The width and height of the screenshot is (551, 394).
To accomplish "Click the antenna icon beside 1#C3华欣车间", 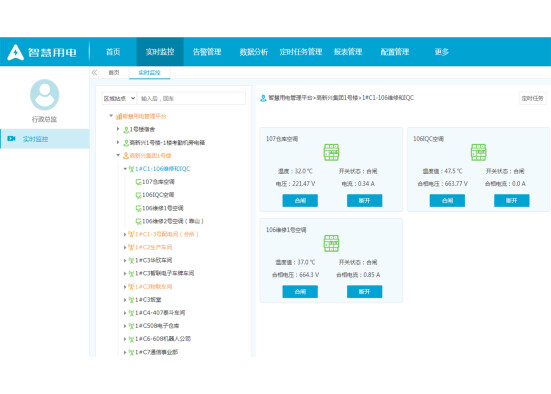I will click(131, 260).
